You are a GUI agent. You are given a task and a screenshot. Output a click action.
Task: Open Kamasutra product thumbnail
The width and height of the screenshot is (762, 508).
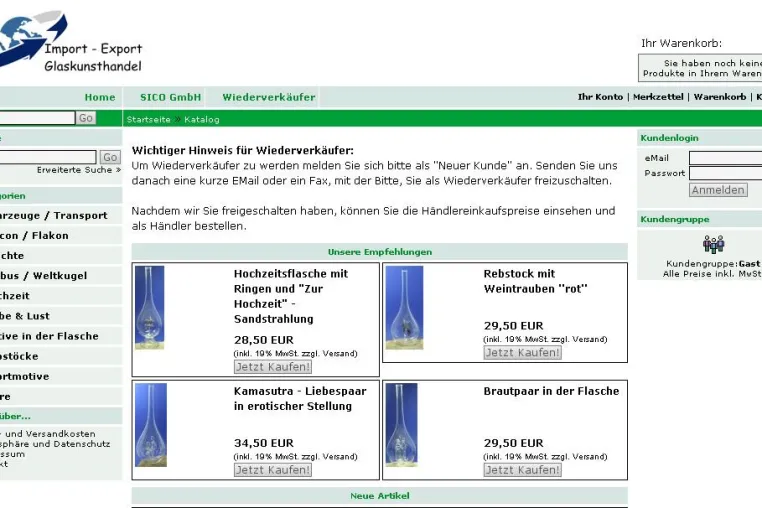click(x=151, y=425)
